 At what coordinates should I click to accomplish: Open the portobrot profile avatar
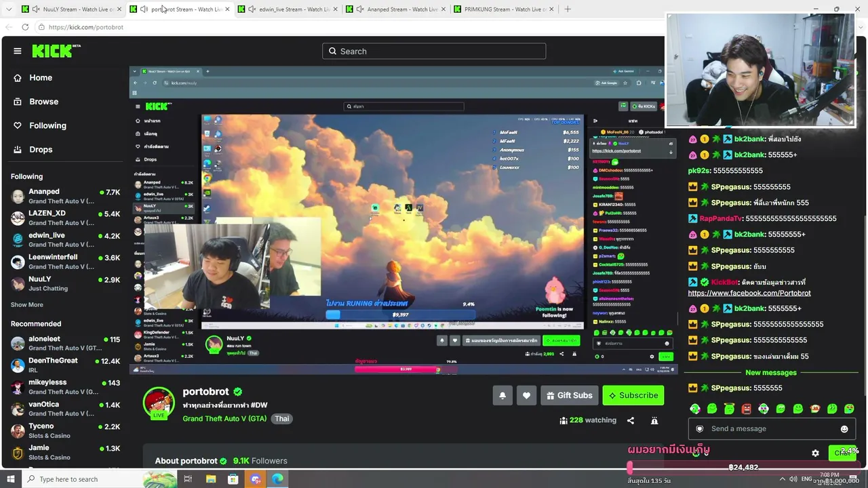coord(159,403)
